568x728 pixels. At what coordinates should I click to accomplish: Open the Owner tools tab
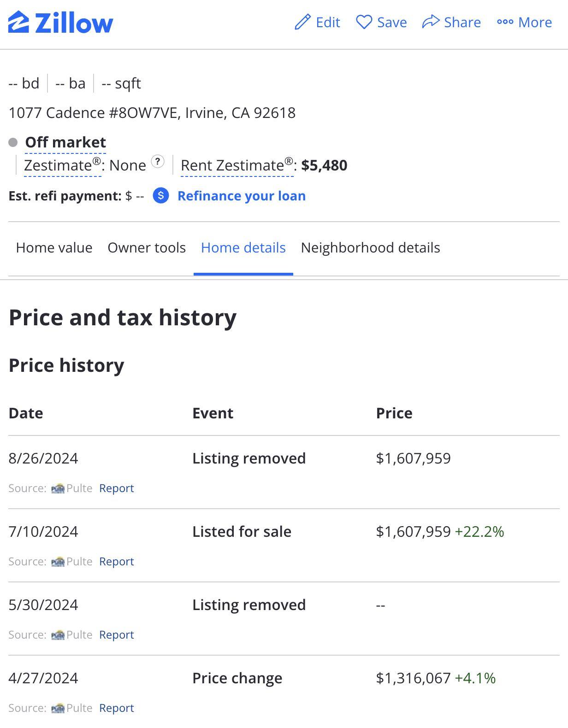147,248
